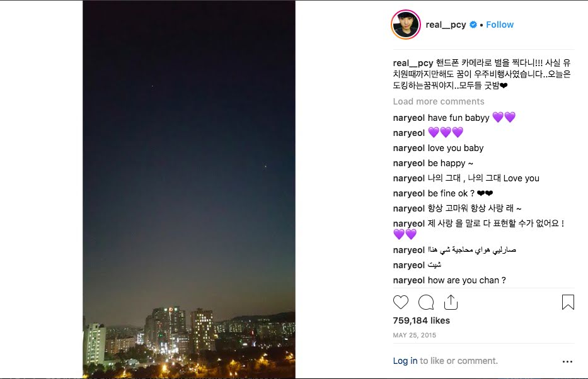The width and height of the screenshot is (588, 379).
Task: Share the post with the upload arrow
Action: click(451, 302)
